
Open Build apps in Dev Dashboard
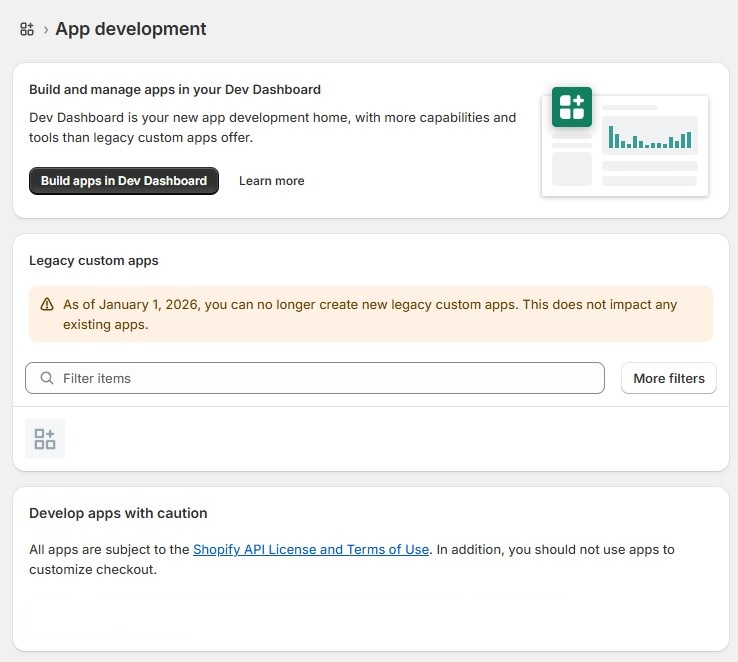click(x=124, y=181)
